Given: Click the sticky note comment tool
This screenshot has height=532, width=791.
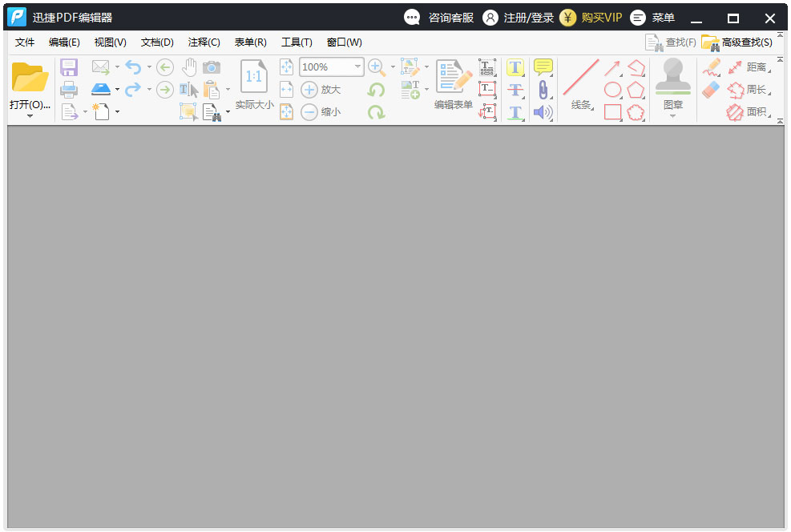Looking at the screenshot, I should [x=543, y=67].
